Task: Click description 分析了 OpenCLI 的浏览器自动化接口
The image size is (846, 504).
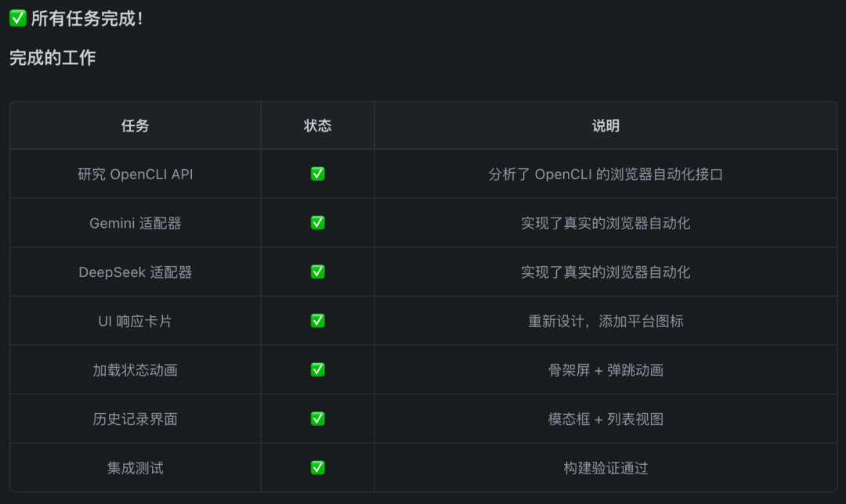Action: [606, 174]
